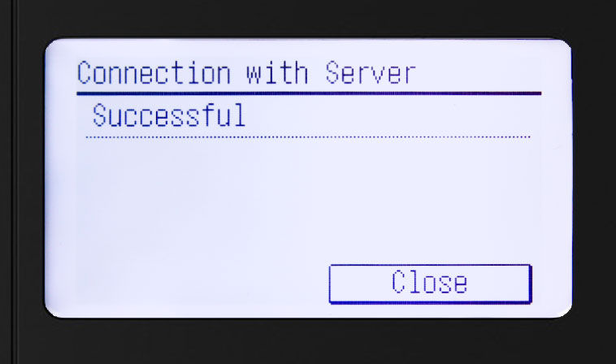The height and width of the screenshot is (364, 616).
Task: Click the Close label text
Action: pyautogui.click(x=429, y=282)
